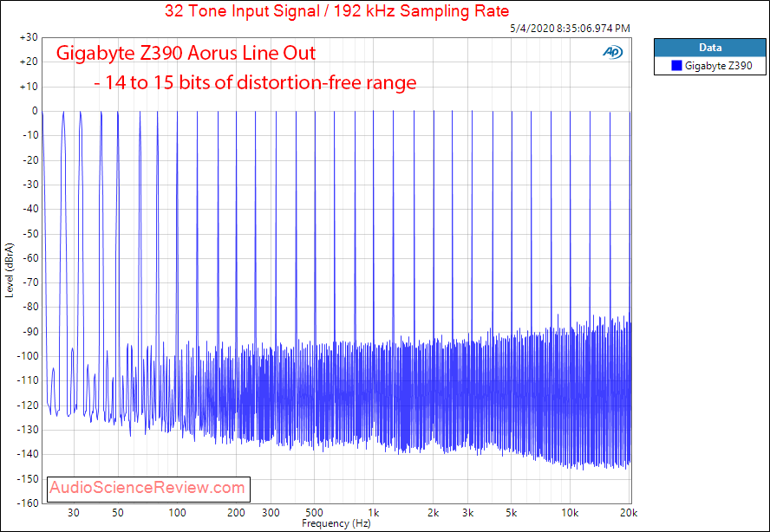770x532 pixels.
Task: Click the Data legend header
Action: 710,48
